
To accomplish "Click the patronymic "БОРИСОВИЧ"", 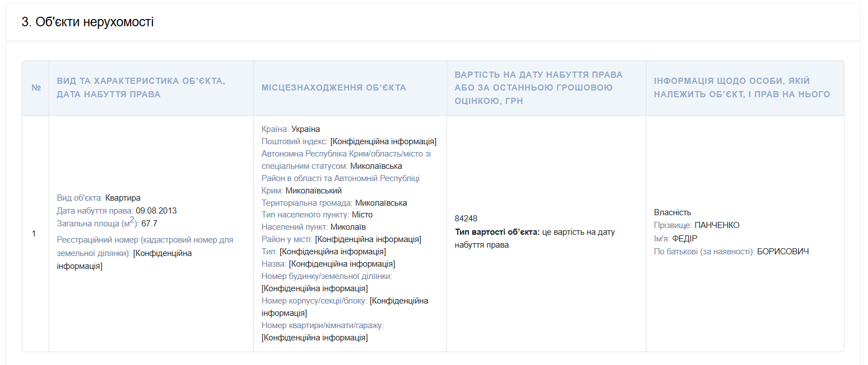I will (783, 252).
